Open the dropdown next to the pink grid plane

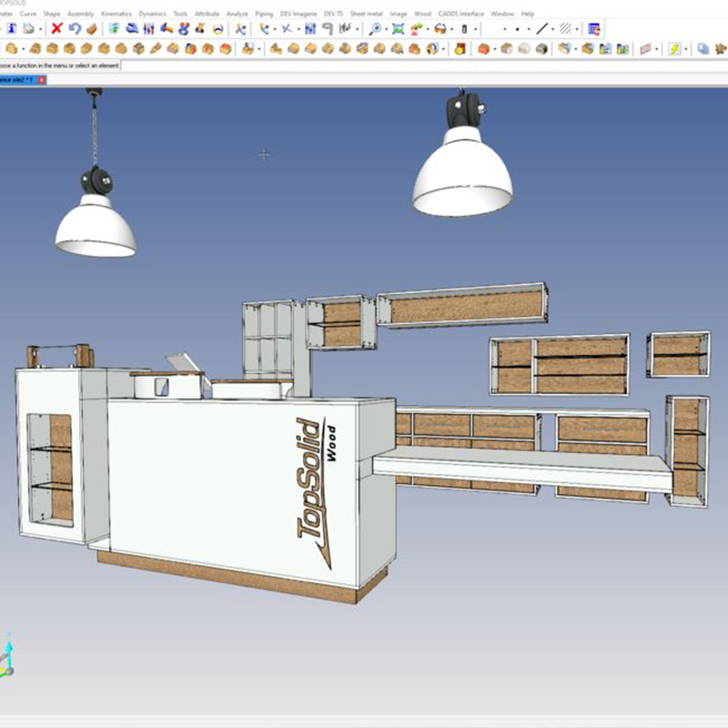657,49
